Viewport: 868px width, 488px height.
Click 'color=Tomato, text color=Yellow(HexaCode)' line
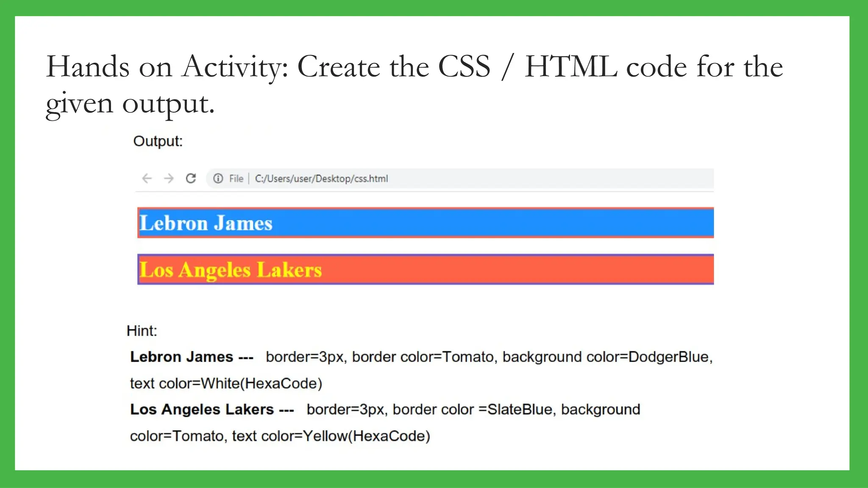click(280, 436)
